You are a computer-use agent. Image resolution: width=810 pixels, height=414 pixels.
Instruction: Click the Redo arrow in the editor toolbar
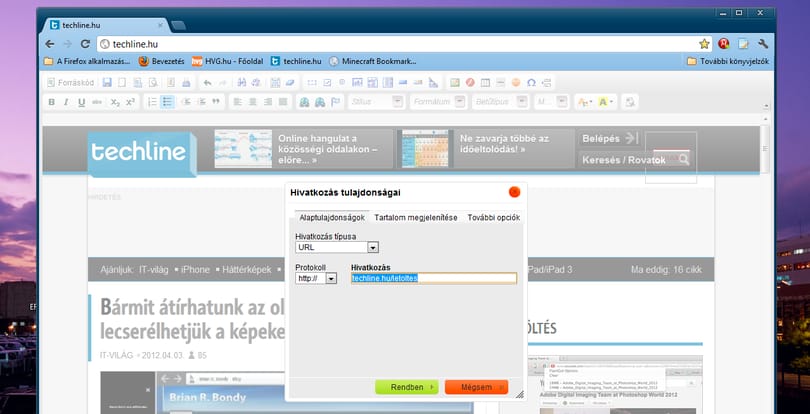(223, 83)
